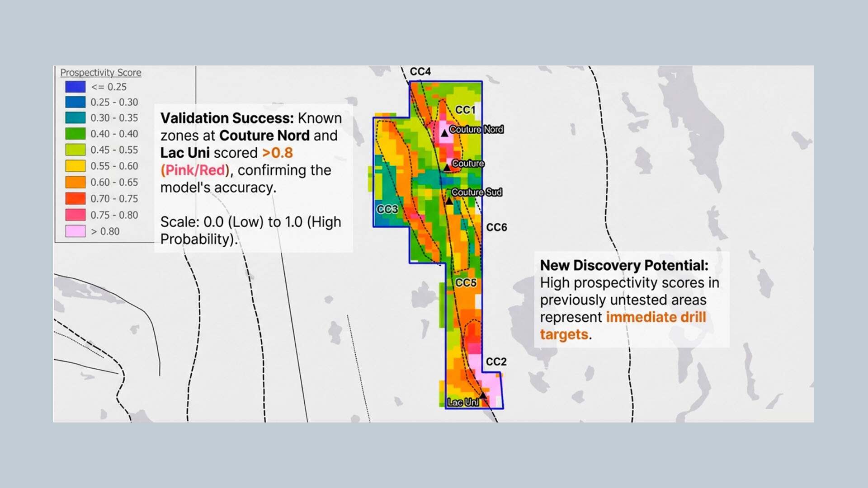
Task: Click the Validation Success heading text
Action: 227,118
